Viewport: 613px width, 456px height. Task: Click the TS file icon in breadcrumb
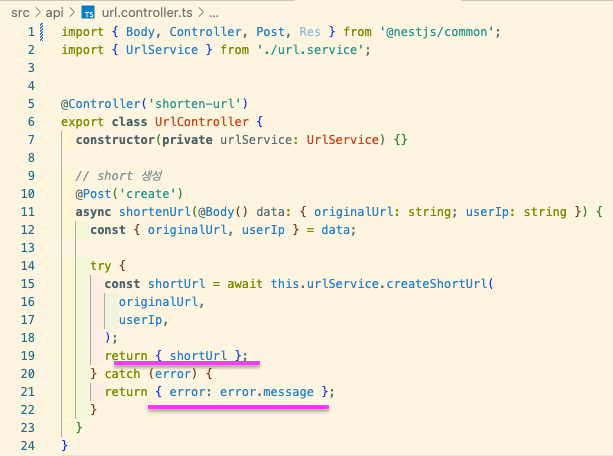88,13
